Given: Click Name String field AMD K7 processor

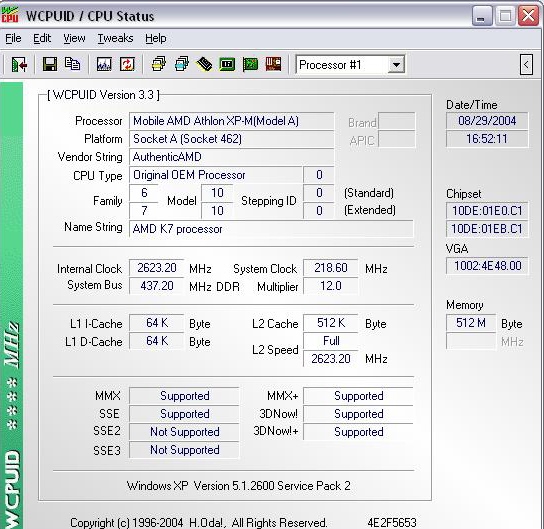Looking at the screenshot, I should 271,229.
